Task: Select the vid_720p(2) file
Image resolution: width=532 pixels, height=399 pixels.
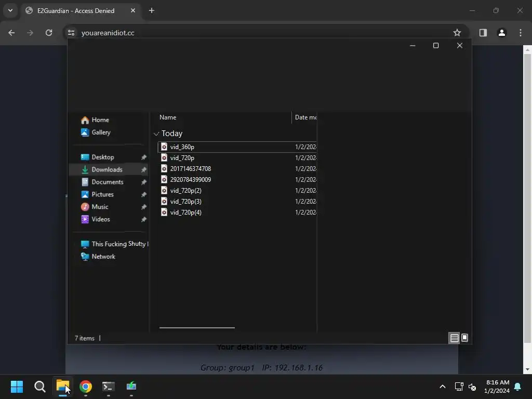Action: pos(237,190)
